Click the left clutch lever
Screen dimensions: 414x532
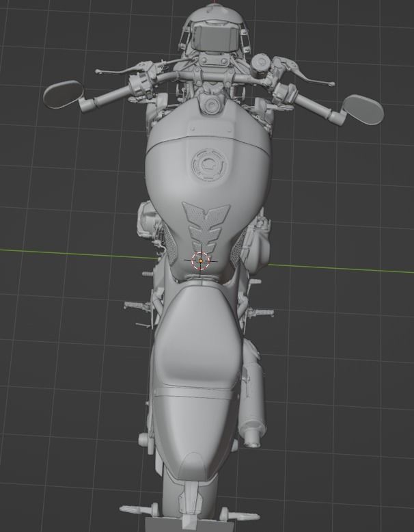(124, 68)
